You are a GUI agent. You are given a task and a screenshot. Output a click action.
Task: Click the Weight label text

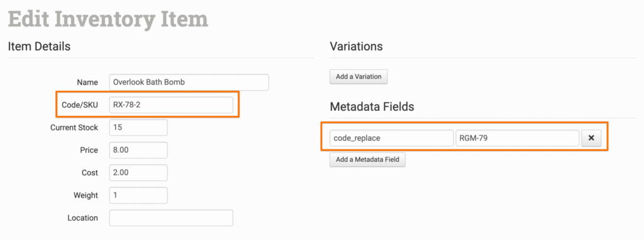pyautogui.click(x=86, y=195)
